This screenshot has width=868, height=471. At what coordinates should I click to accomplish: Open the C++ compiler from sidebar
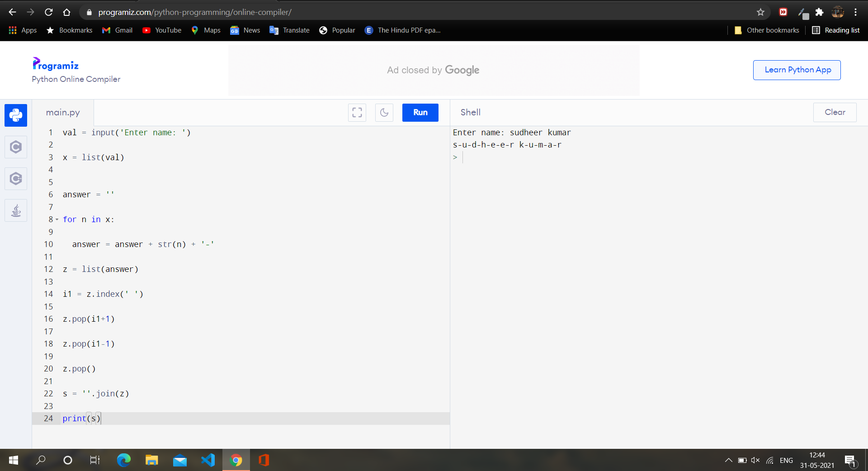(x=16, y=179)
